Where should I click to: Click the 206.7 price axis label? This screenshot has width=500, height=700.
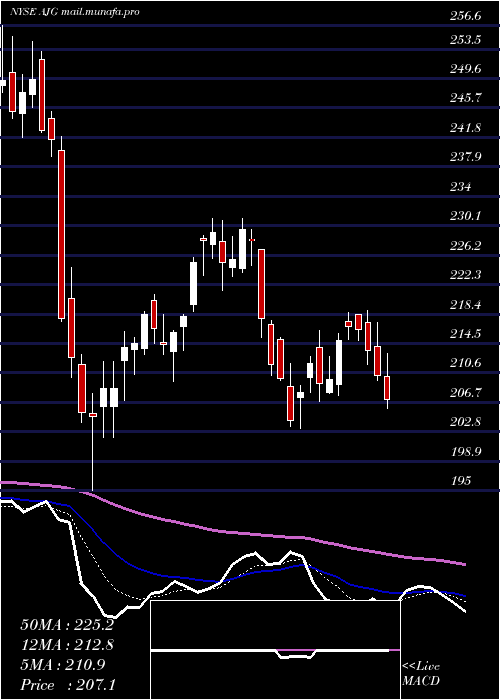tap(466, 393)
